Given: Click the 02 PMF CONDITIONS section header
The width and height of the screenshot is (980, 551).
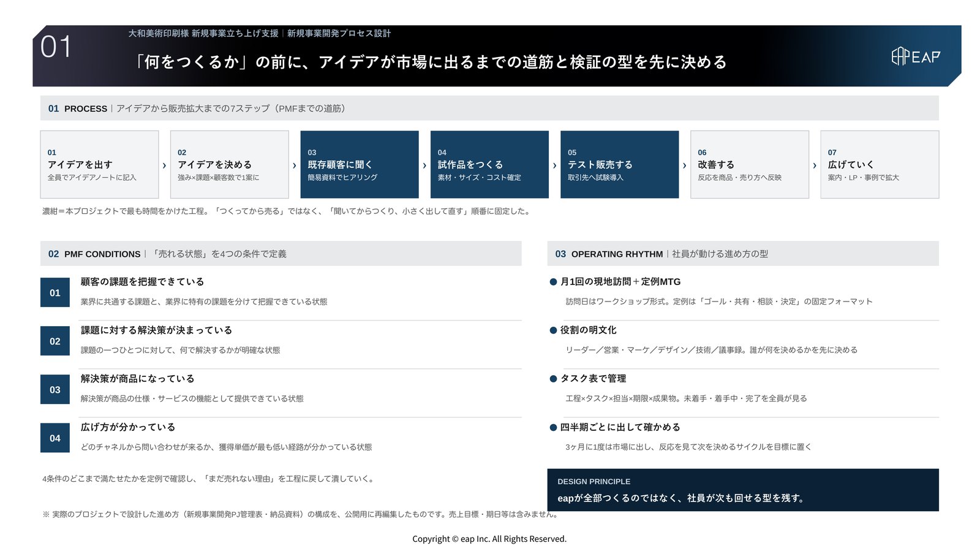Looking at the screenshot, I should (x=281, y=253).
